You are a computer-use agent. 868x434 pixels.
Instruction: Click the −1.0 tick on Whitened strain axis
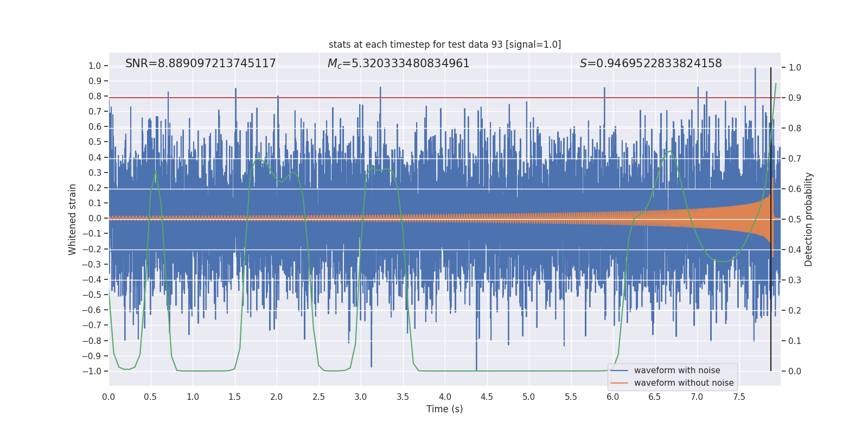[x=91, y=371]
